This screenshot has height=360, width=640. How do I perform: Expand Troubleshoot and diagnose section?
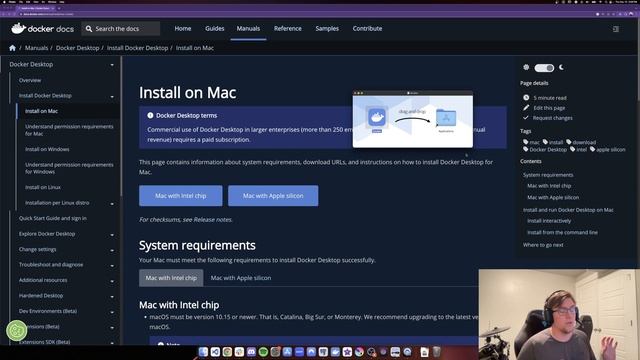112,266
